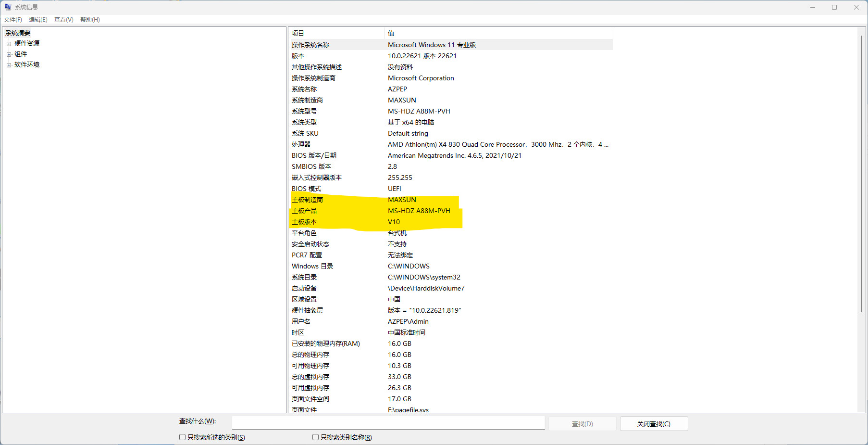Select the 区域设置 row
Image resolution: width=868 pixels, height=445 pixels.
(451, 299)
